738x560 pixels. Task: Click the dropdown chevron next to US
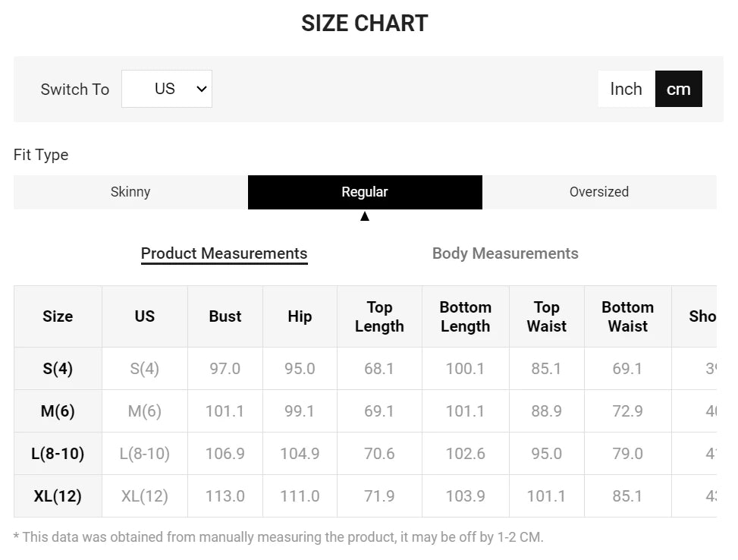click(201, 89)
